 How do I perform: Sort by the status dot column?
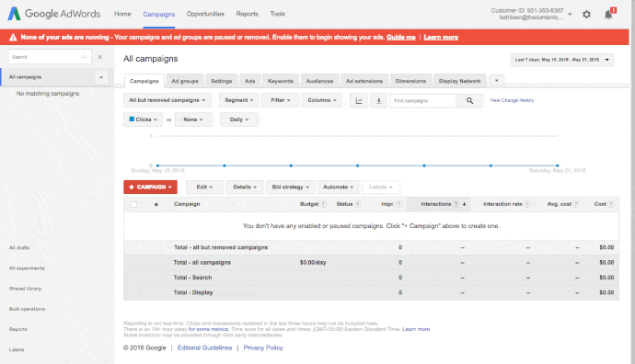tap(156, 204)
